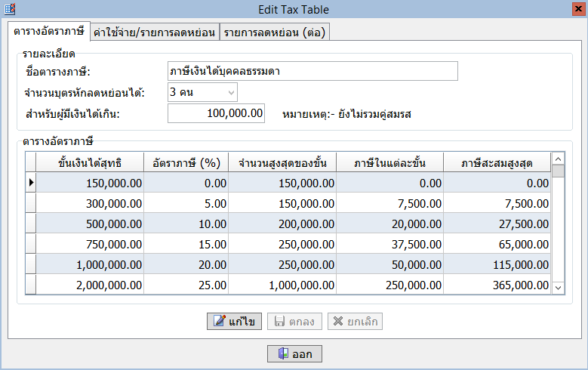Close the Edit Tax Table window
The height and width of the screenshot is (370, 588).
point(577,9)
